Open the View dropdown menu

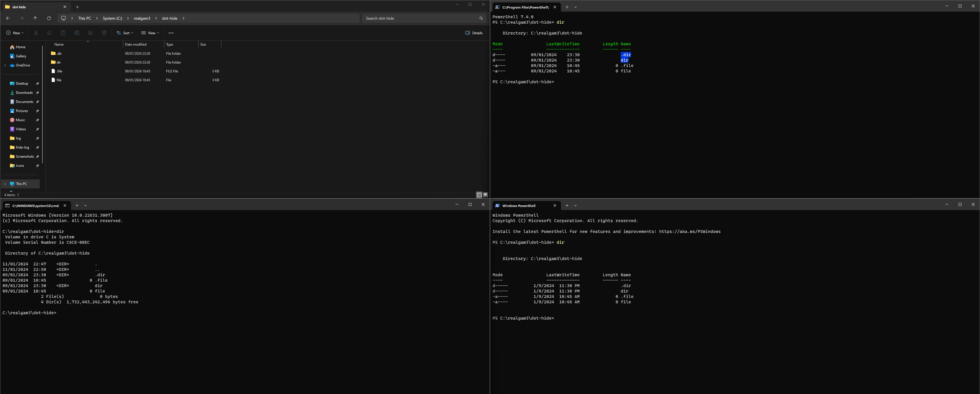click(150, 33)
